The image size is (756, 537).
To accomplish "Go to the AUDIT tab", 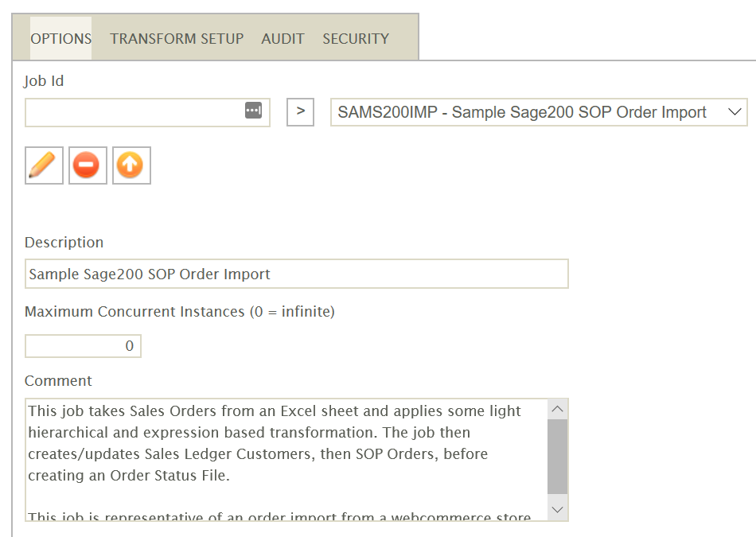I will pyautogui.click(x=283, y=38).
